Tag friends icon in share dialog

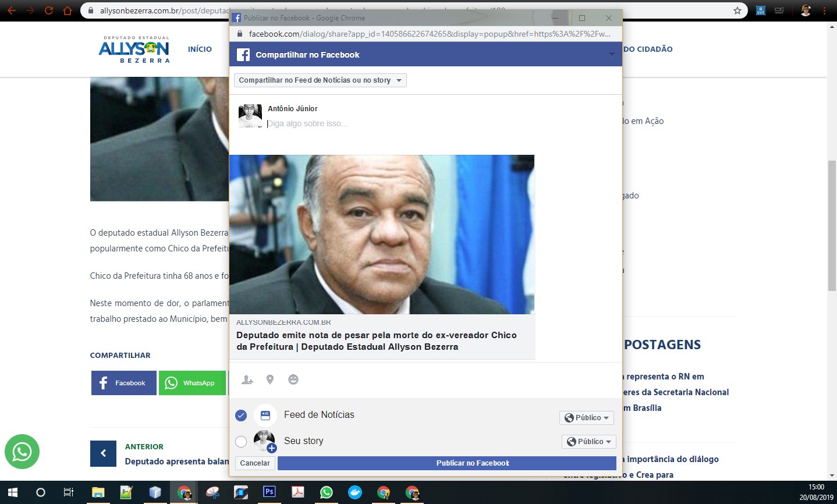point(247,380)
